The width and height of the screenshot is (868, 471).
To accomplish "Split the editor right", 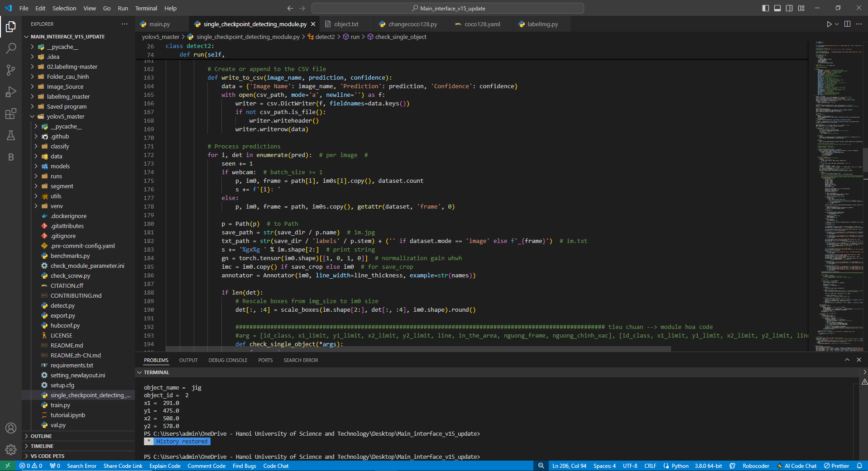I will click(847, 24).
